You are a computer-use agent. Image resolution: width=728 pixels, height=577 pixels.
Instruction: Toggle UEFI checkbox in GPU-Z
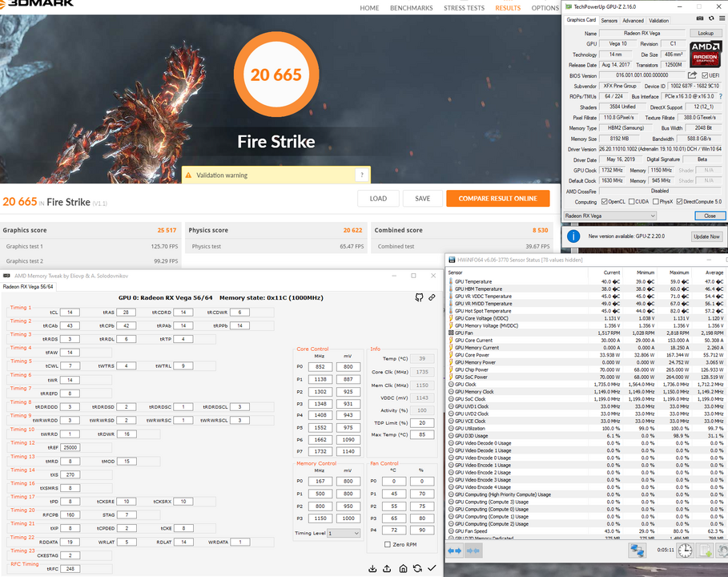pyautogui.click(x=705, y=75)
